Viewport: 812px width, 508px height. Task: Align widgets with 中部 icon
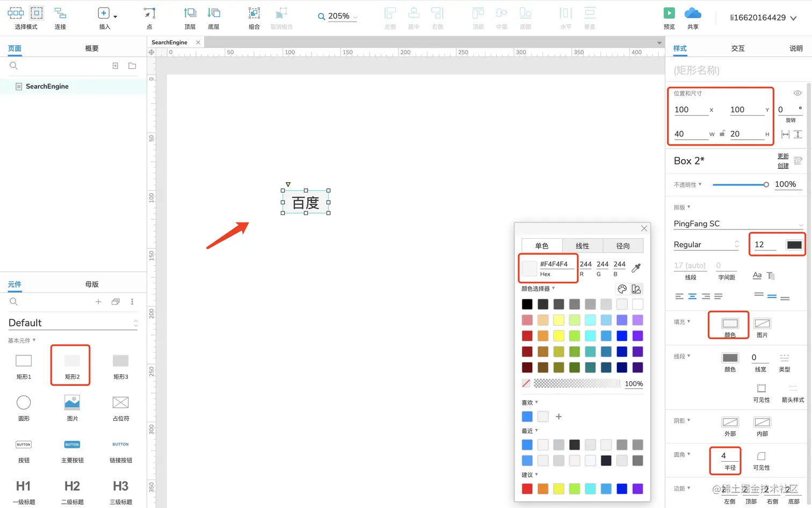502,13
